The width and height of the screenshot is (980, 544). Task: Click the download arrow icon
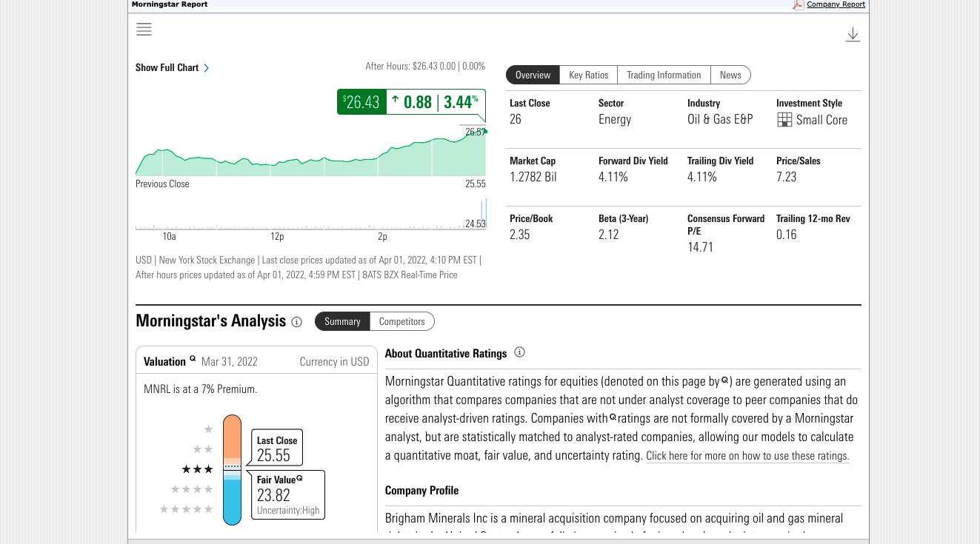[x=853, y=34]
